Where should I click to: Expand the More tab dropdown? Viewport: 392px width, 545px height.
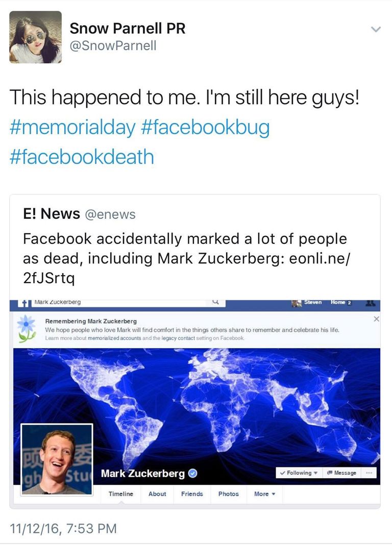pos(264,494)
